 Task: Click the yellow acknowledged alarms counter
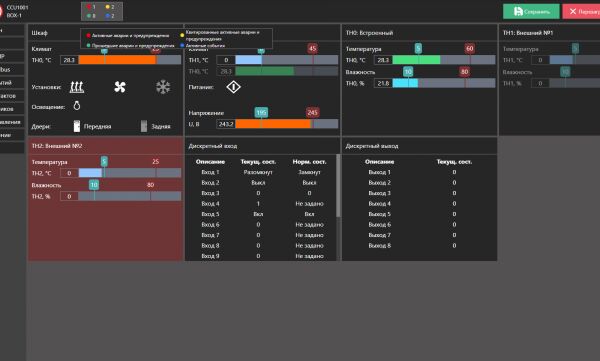[x=110, y=7]
